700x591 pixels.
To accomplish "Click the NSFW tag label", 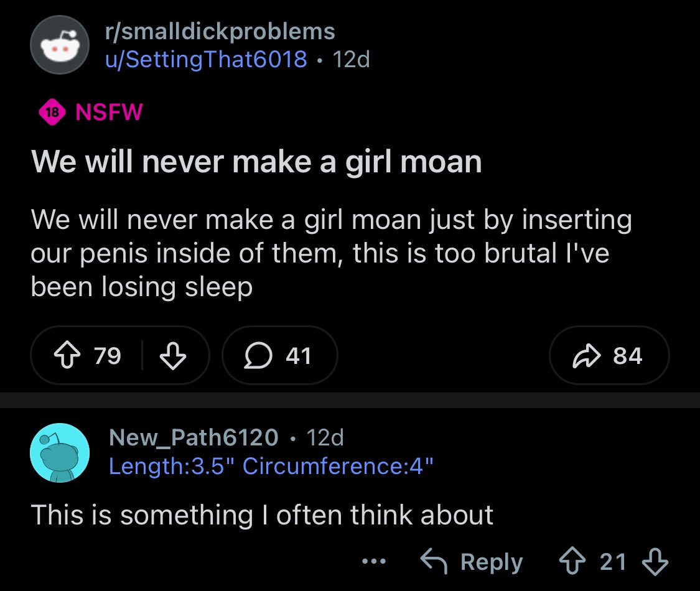I will (x=109, y=111).
